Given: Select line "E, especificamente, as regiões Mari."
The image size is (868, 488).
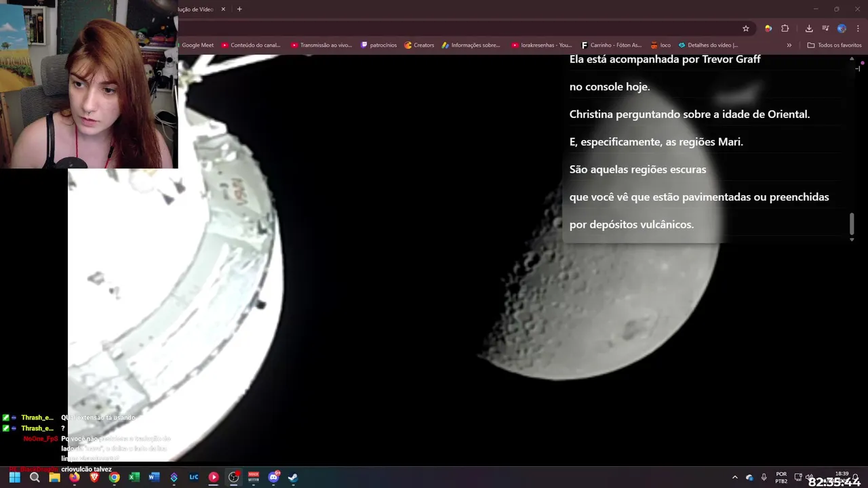Looking at the screenshot, I should click(656, 142).
